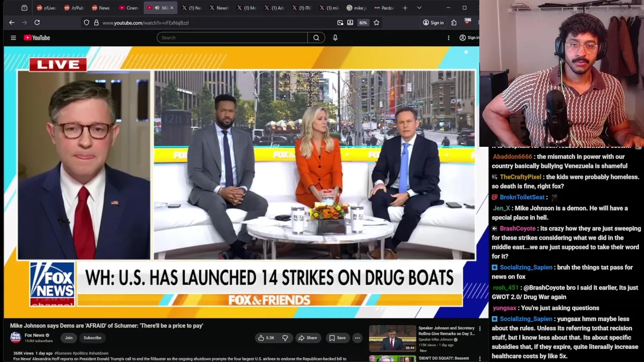The width and height of the screenshot is (644, 362).
Task: Open the YouTube hamburger guide menu
Action: 14,38
